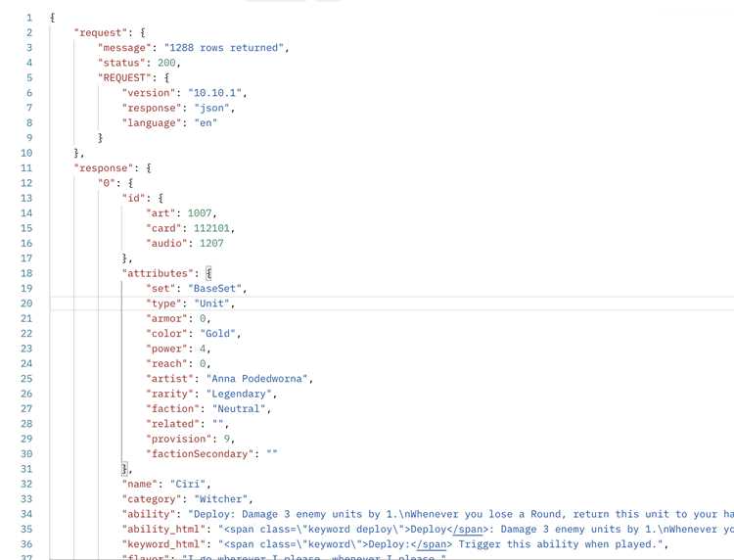Click the "factionSecondary" key
734x560 pixels.
tap(200, 453)
